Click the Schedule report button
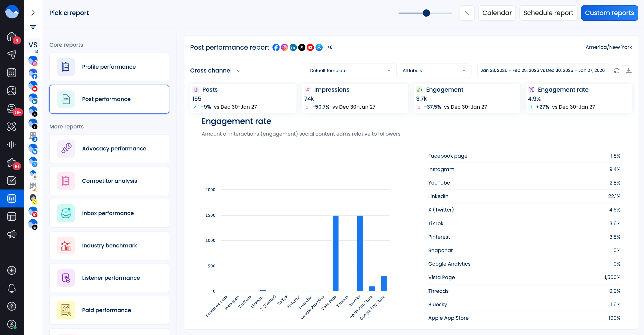This screenshot has height=335, width=644. coord(548,13)
